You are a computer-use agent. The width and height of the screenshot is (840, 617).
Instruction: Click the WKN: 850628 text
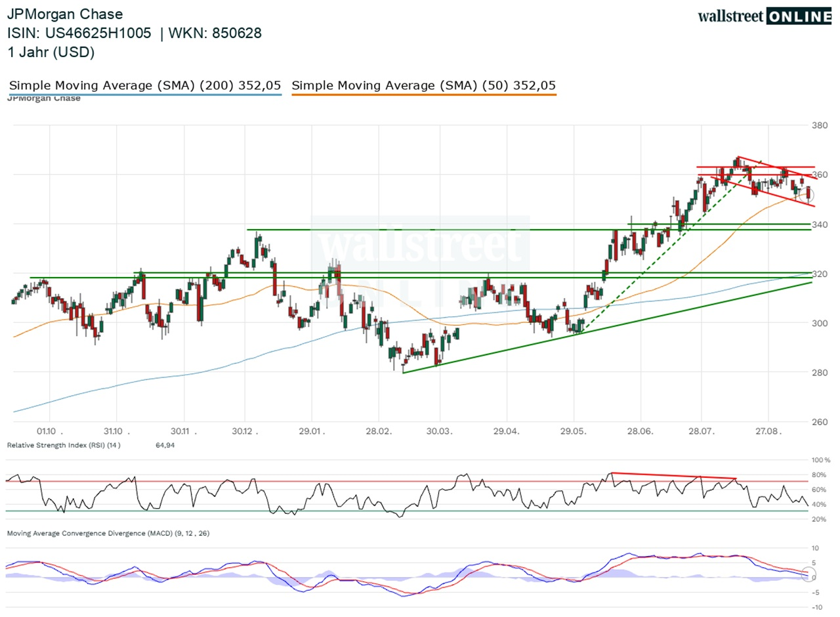216,33
